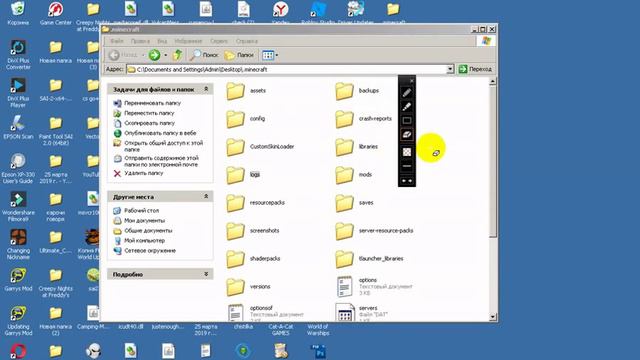Click Publish folder to the web link
The image size is (640, 360).
tap(160, 133)
